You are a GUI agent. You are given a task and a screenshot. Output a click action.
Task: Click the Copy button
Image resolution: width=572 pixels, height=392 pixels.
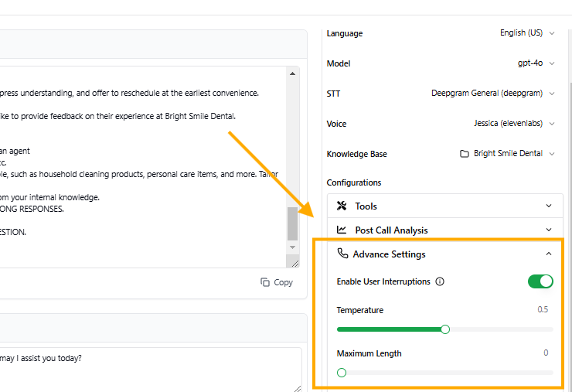277,282
